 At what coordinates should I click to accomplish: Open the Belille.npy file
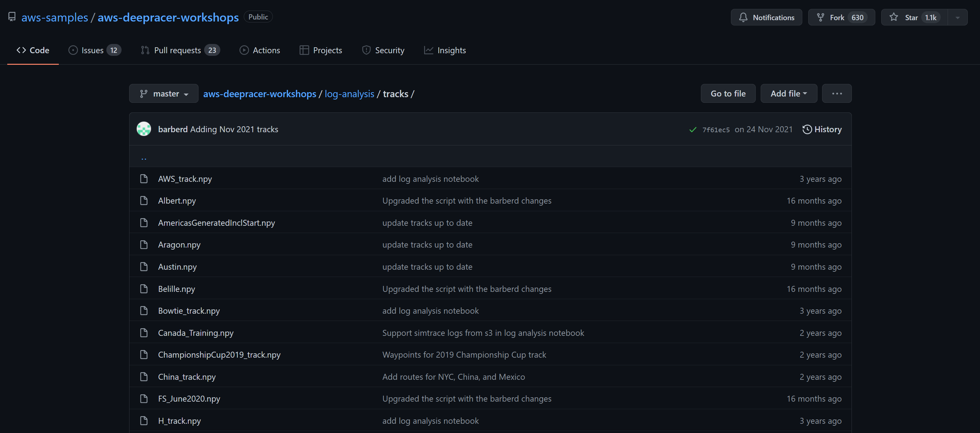tap(176, 289)
